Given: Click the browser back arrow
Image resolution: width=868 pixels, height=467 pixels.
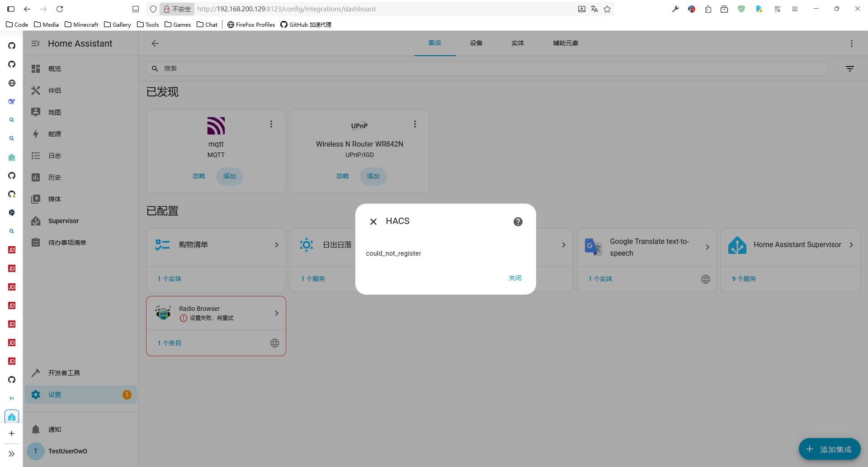Looking at the screenshot, I should click(27, 9).
